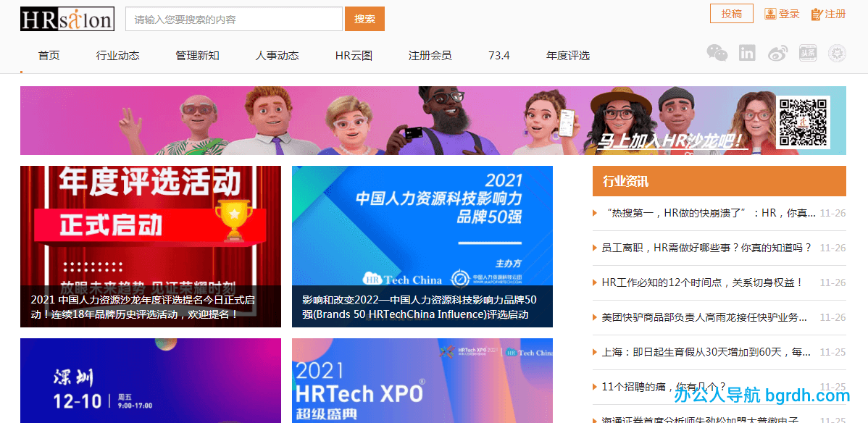Click the 注册 register icon

point(829,14)
